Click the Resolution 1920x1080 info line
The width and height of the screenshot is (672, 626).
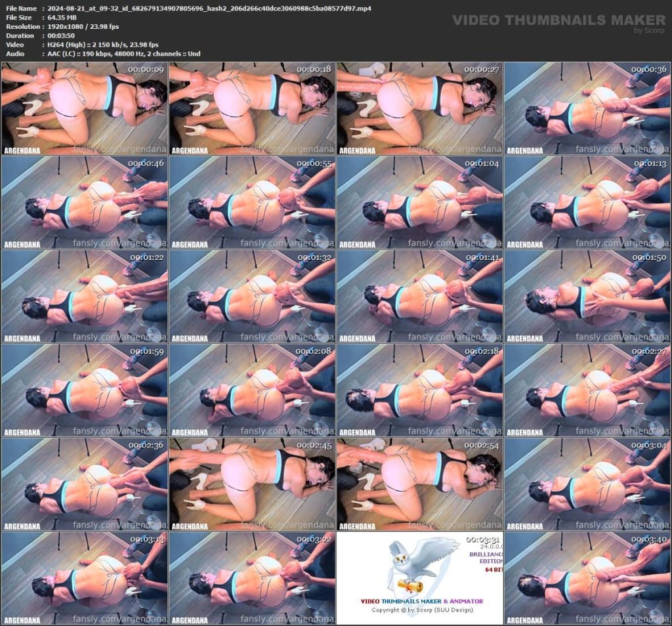click(82, 26)
